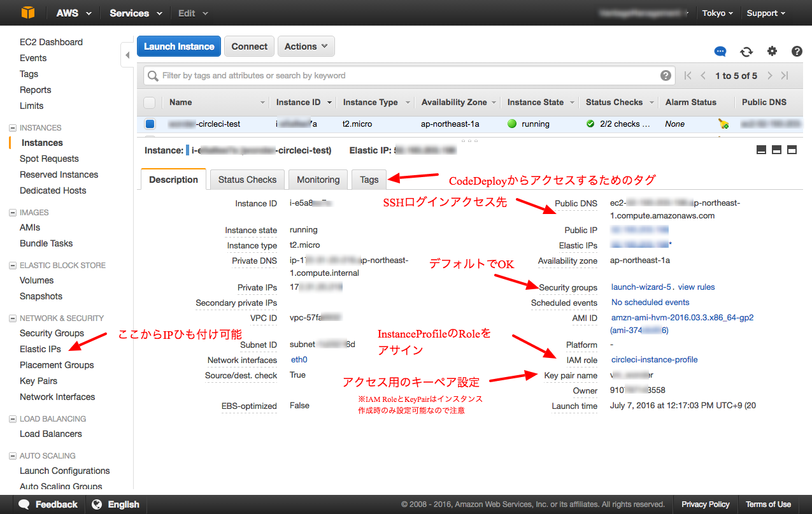This screenshot has width=812, height=514.
Task: Open the Actions dropdown
Action: coord(306,46)
